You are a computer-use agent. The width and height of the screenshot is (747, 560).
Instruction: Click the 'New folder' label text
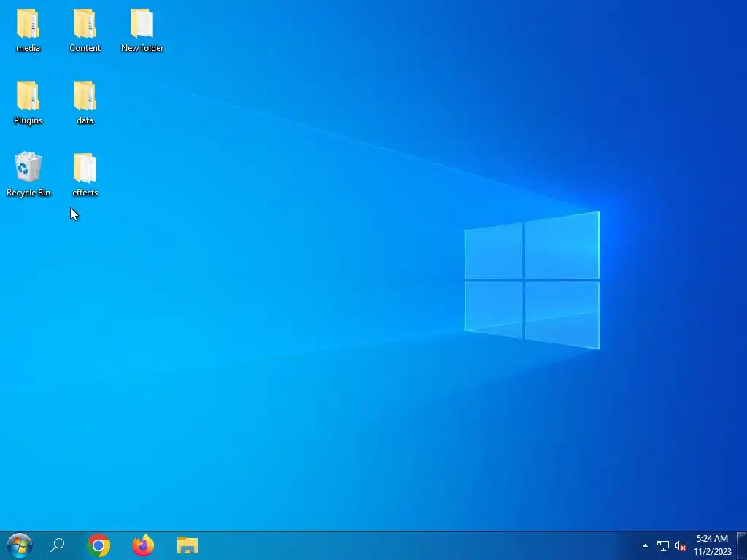(x=142, y=48)
